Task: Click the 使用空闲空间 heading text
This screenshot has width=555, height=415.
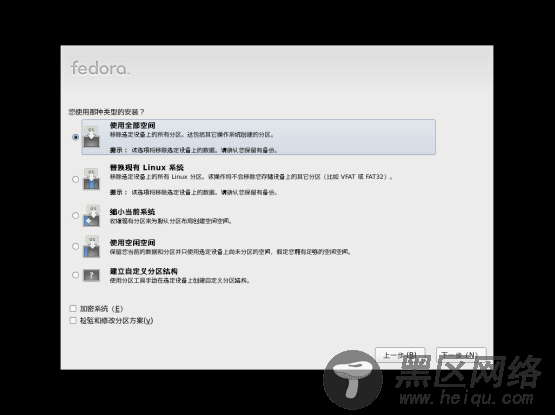Action: click(132, 243)
